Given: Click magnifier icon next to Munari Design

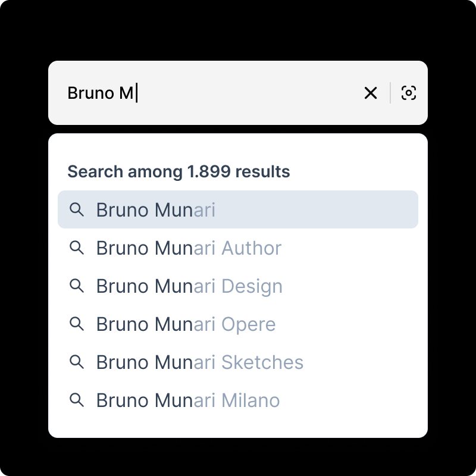Looking at the screenshot, I should click(x=77, y=286).
